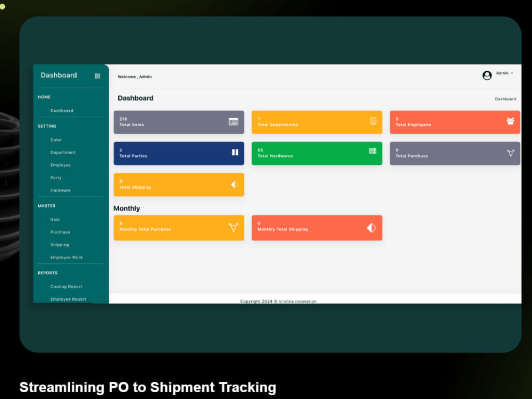Click the Total Shipping diamond icon
Viewport: 532px width, 399px height.
235,185
